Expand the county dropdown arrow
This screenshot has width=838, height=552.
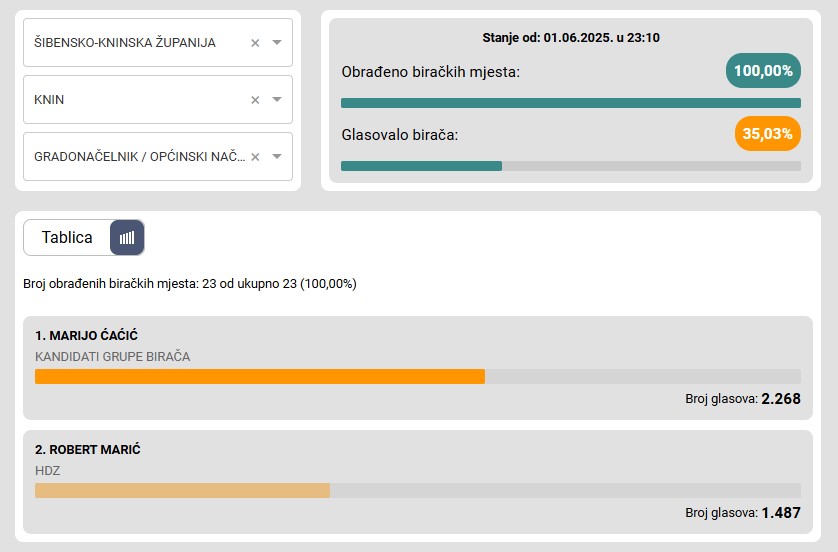[277, 42]
